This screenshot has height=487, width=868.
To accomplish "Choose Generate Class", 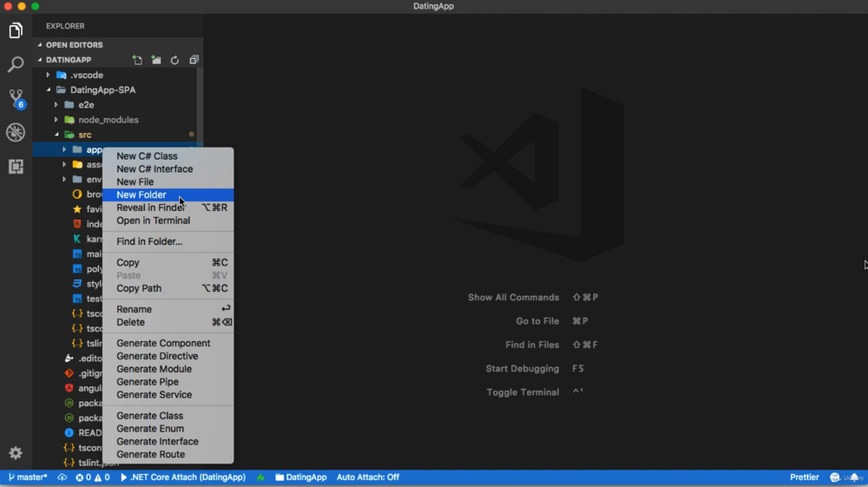I will [x=168, y=416].
